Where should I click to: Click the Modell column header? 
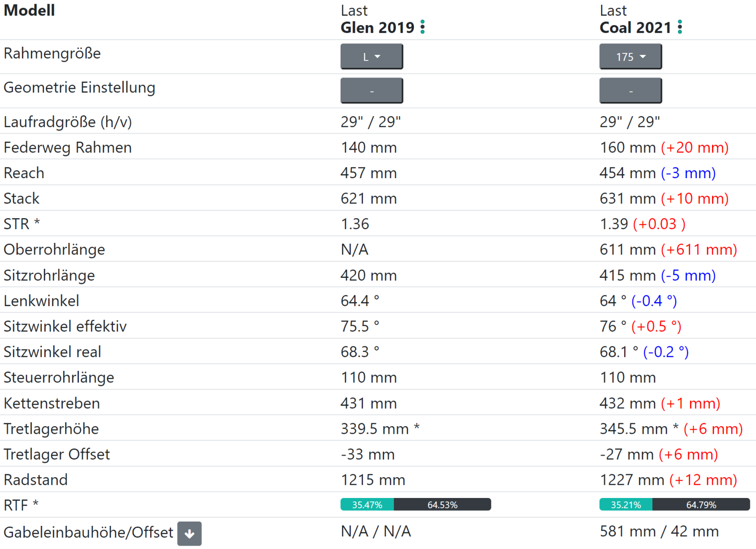coord(29,10)
